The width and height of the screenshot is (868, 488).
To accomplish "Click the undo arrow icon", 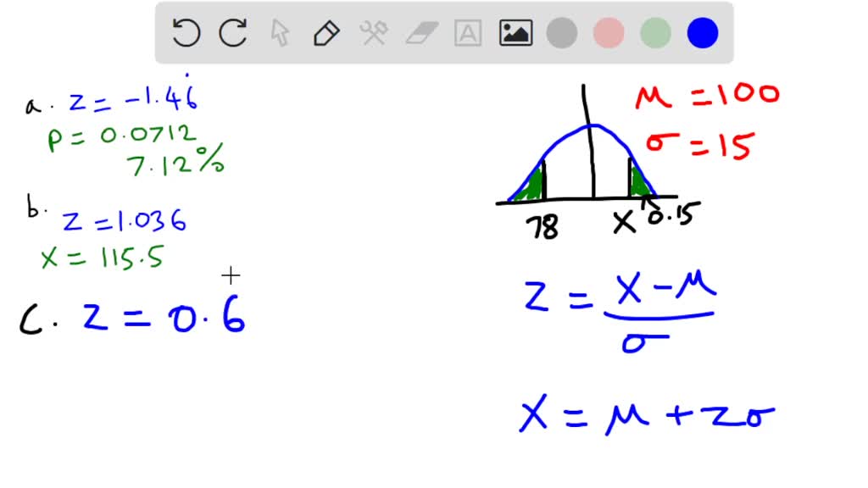I will [x=186, y=33].
